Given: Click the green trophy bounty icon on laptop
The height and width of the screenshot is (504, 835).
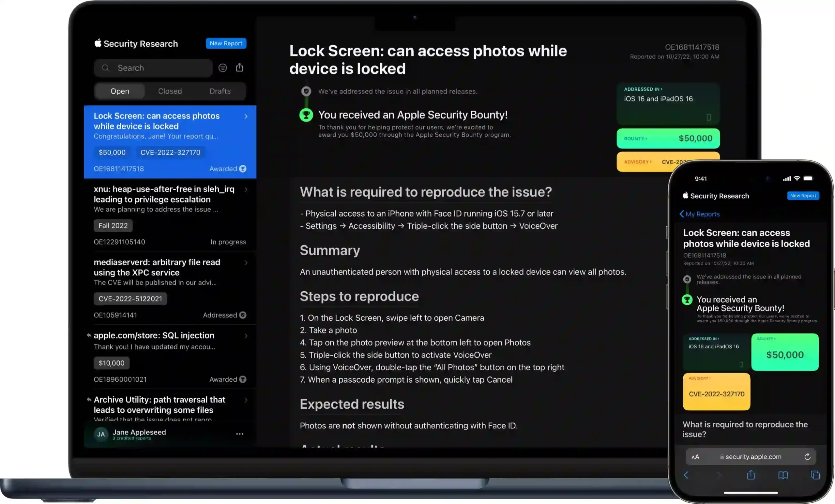Looking at the screenshot, I should pos(306,115).
